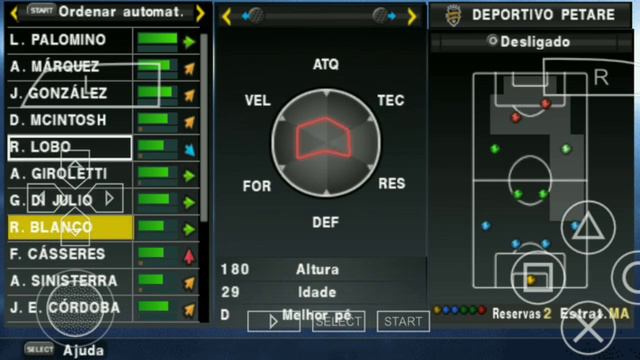This screenshot has width=640, height=360.
Task: Click F. CÁSSERES's green stamina bar
Action: [151, 253]
